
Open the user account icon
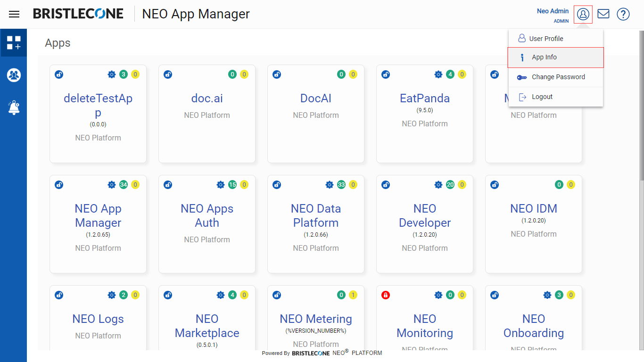click(x=583, y=14)
